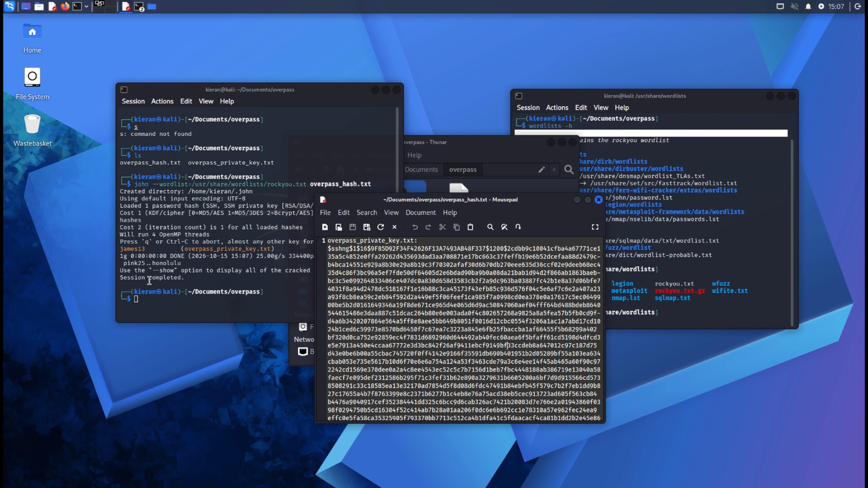Screen dimensions: 868x488
Task: Close the document via Mousepad's toolbar X
Action: 395,227
